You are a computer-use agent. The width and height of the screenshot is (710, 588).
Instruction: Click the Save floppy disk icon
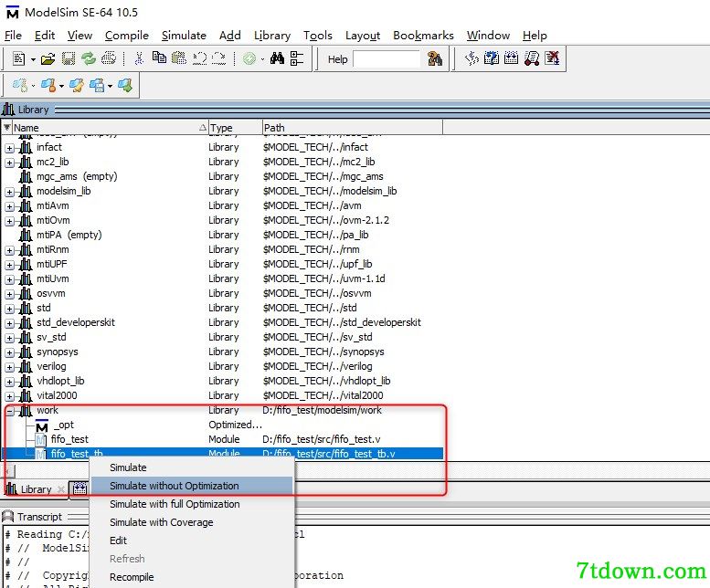69,58
